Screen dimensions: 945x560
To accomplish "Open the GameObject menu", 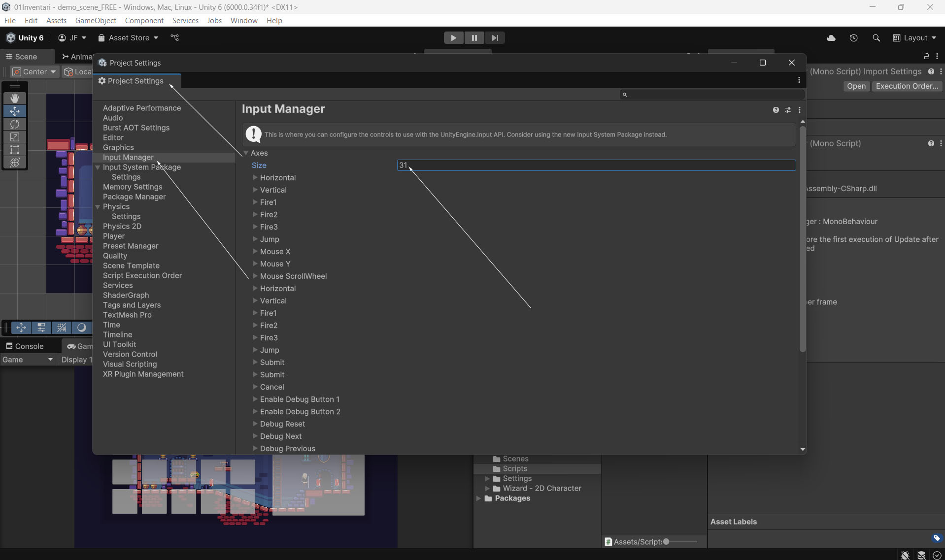I will point(96,20).
